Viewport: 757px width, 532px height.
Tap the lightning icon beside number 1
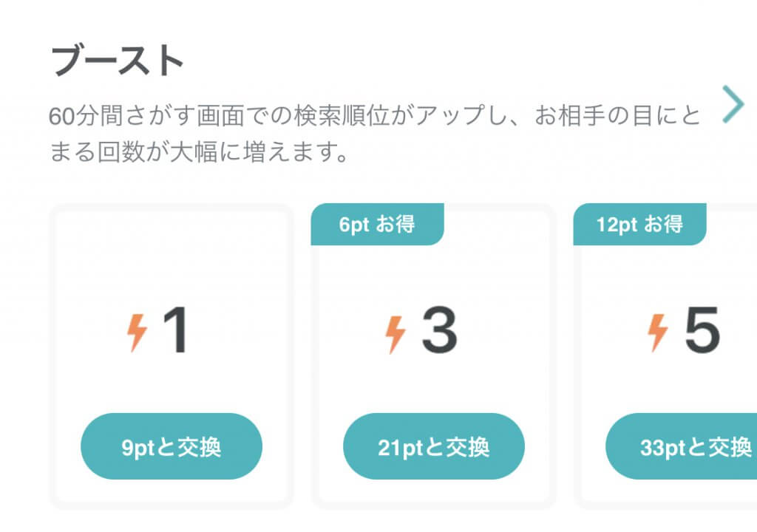[137, 332]
